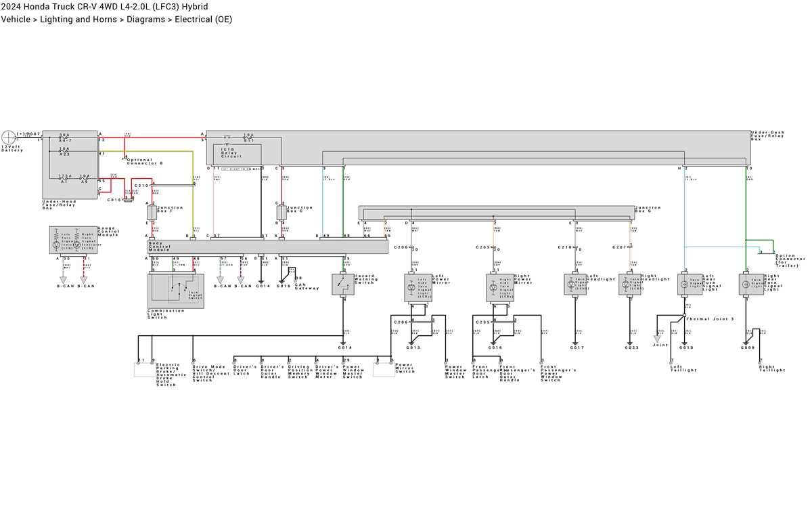This screenshot has height=508, width=812.
Task: Open the Lighting and Horns breadcrumb
Action: coord(79,19)
